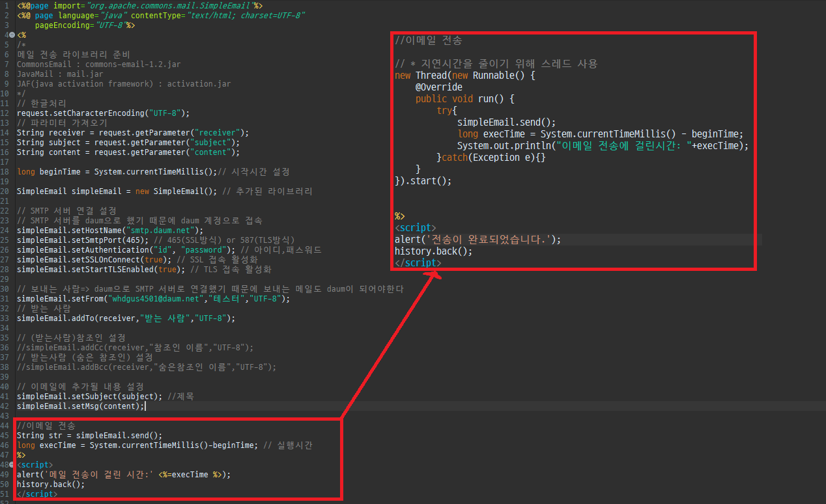Click the setMsg(content) line
The image size is (826, 504).
pyautogui.click(x=81, y=406)
